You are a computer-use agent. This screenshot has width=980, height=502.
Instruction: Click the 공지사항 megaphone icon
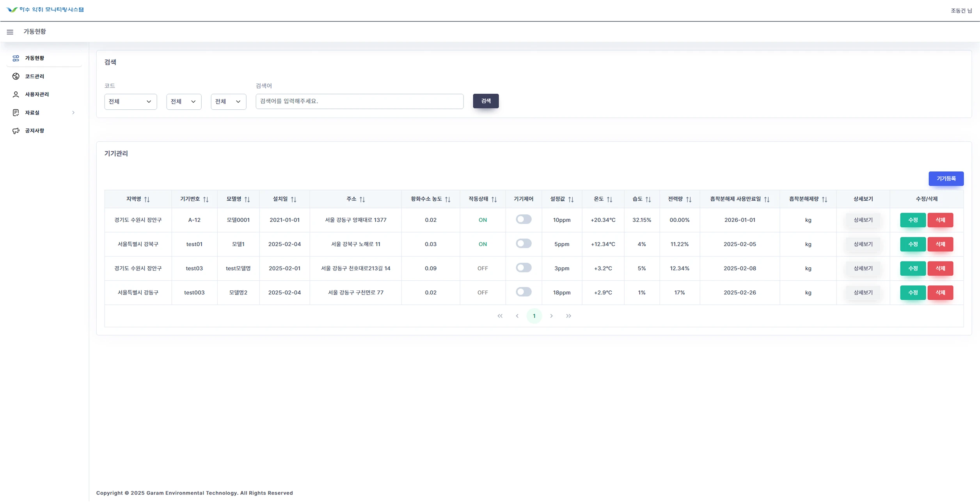click(x=16, y=131)
